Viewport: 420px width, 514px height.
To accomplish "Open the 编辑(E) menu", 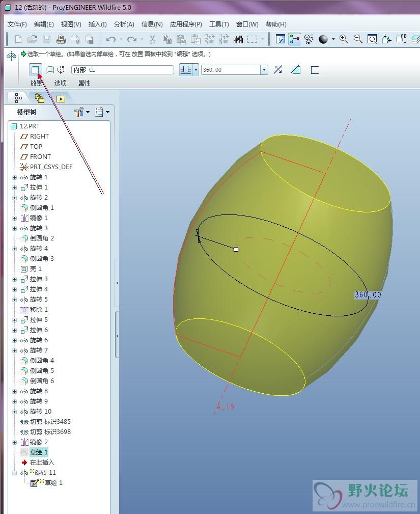I will (44, 24).
